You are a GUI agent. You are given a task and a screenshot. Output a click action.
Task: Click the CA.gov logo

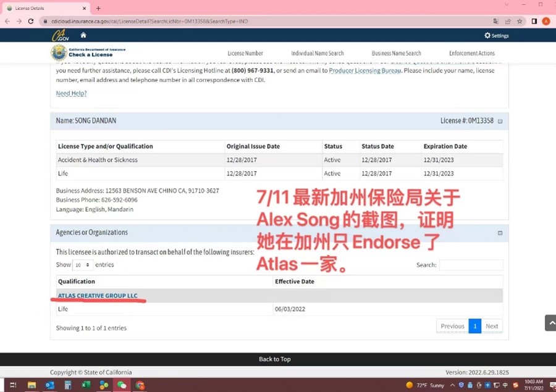61,35
